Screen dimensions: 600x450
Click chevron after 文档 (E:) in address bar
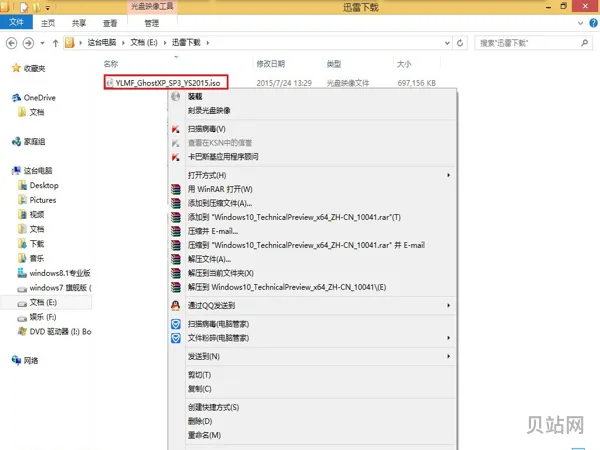(x=165, y=43)
